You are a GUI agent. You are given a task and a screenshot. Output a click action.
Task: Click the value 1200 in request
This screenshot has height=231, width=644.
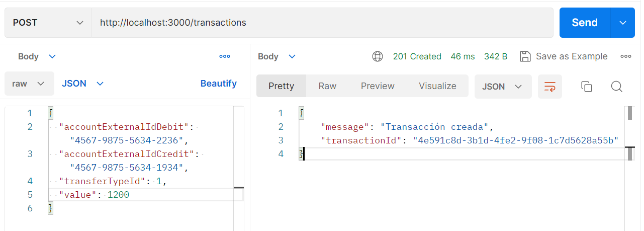pyautogui.click(x=118, y=195)
